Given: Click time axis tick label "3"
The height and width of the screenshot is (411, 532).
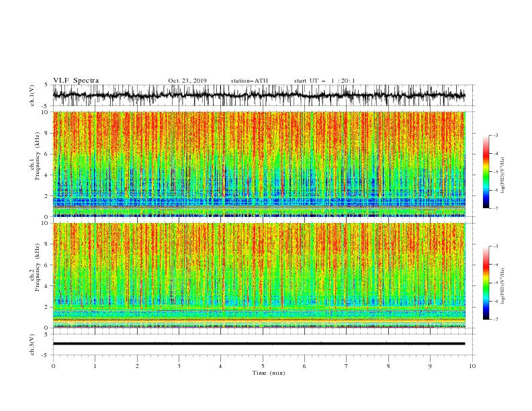Looking at the screenshot, I should [179, 366].
